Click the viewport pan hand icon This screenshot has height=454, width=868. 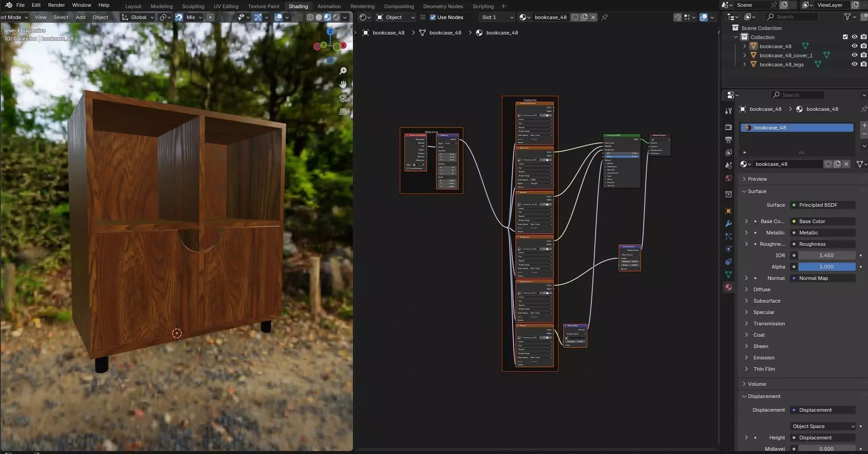(x=343, y=85)
